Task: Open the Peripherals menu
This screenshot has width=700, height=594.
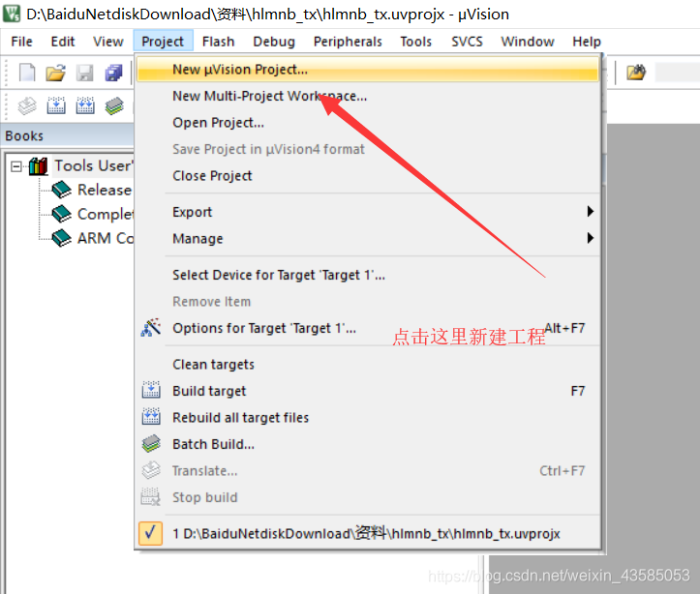Action: (348, 42)
